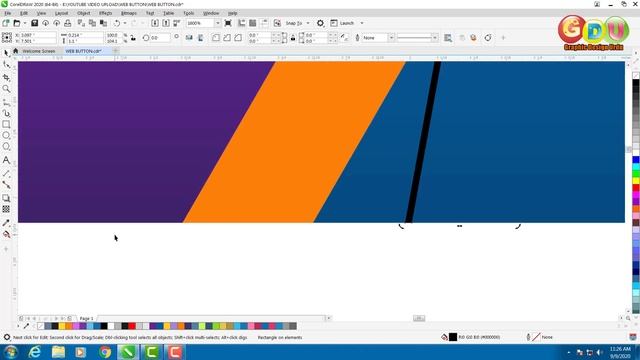640x360 pixels.
Task: Pick the yellow swatch in the right palette
Action: pos(636,180)
